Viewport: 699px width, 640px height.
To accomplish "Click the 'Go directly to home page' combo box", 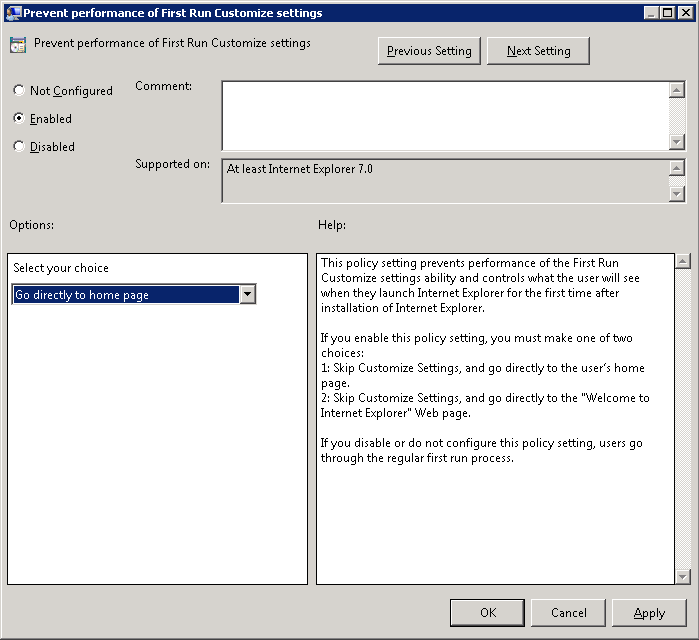I will (x=134, y=294).
